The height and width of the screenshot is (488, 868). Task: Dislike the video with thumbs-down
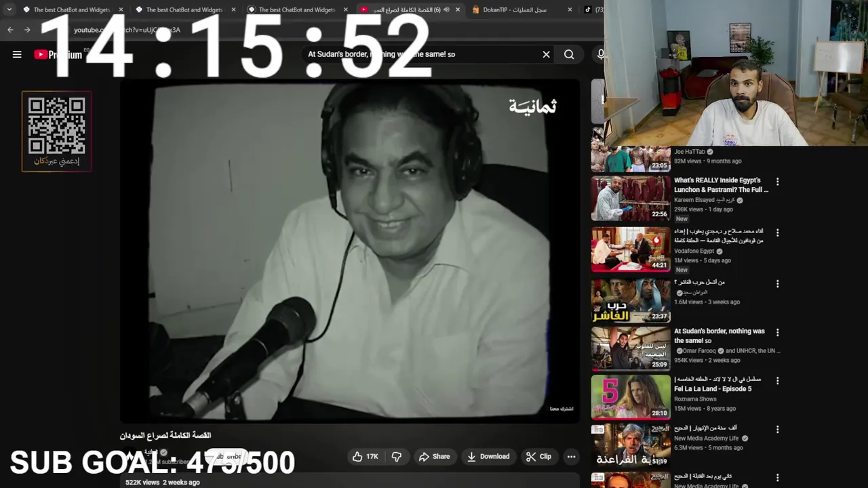[x=397, y=457]
